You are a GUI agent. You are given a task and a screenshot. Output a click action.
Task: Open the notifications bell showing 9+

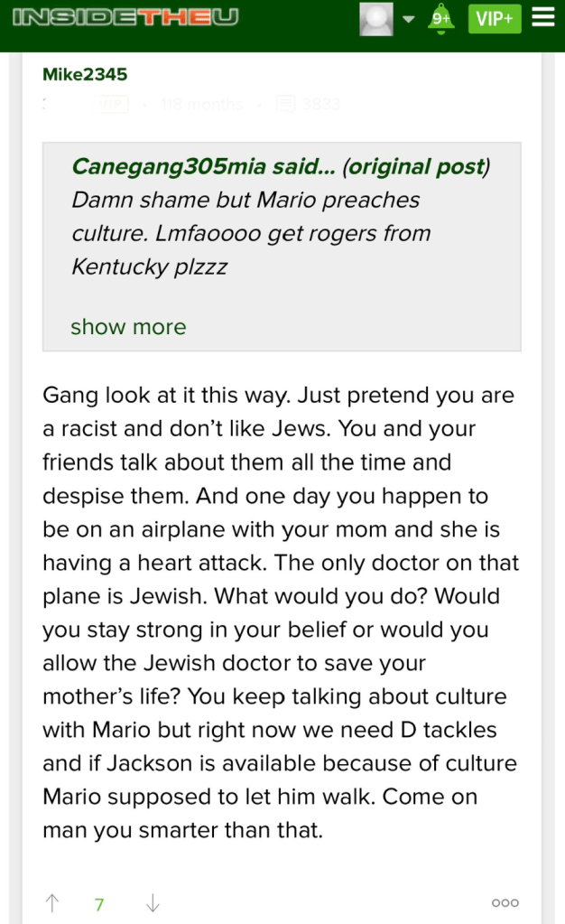pyautogui.click(x=440, y=19)
